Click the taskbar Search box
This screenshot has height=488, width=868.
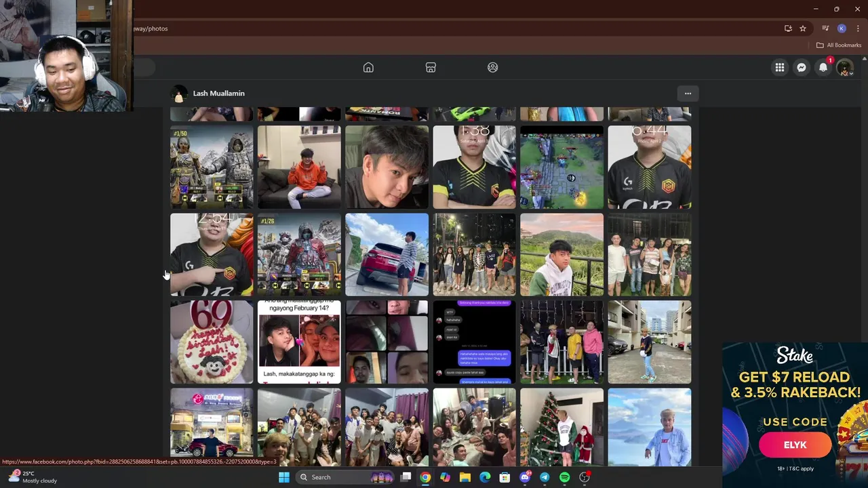[x=346, y=477]
